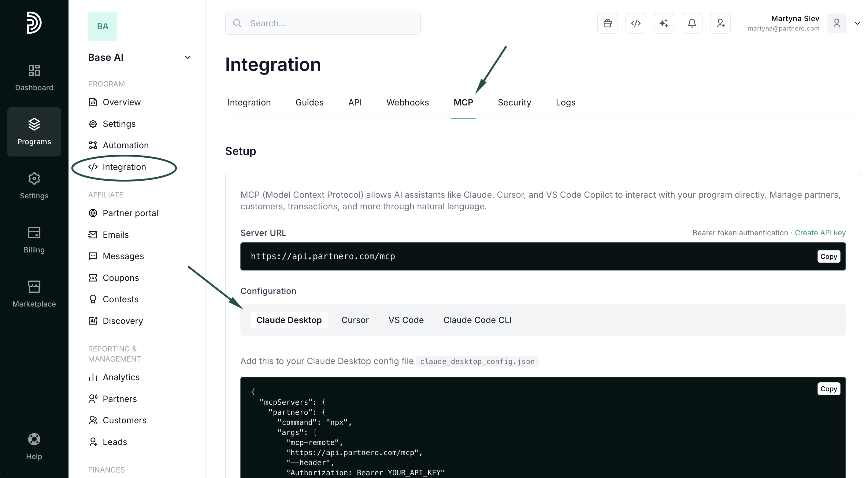Switch configuration to Claude Code CLI
The height and width of the screenshot is (478, 868).
click(477, 320)
